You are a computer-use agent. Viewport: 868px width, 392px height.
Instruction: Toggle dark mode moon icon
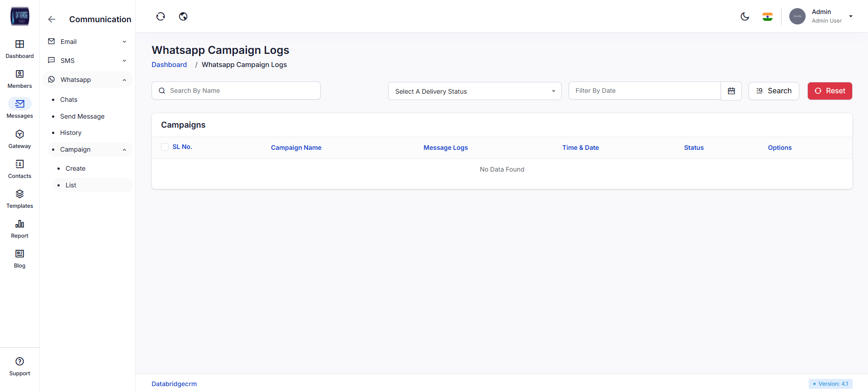click(x=745, y=17)
